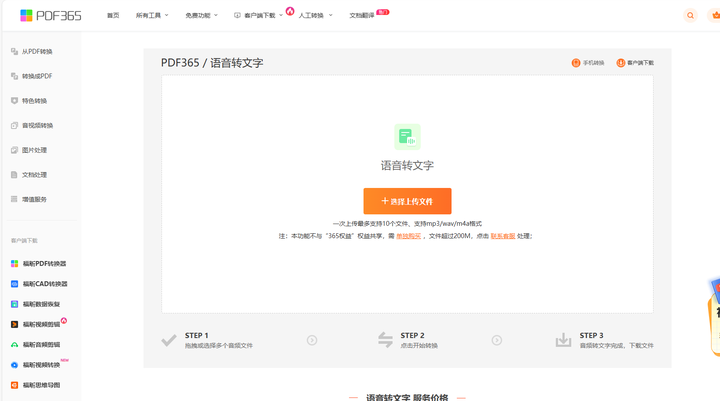Click the 特色转换 sidebar icon
Image resolution: width=720 pixels, height=401 pixels.
[14, 101]
